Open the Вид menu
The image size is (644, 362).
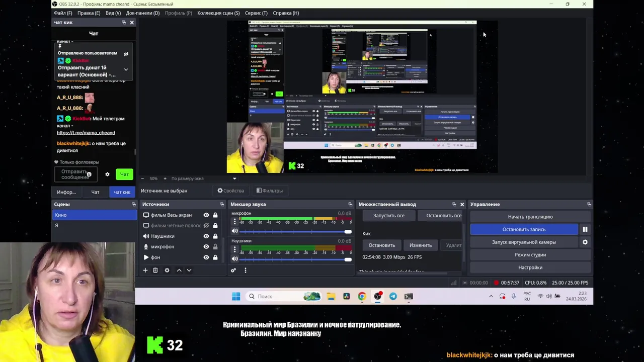(113, 13)
